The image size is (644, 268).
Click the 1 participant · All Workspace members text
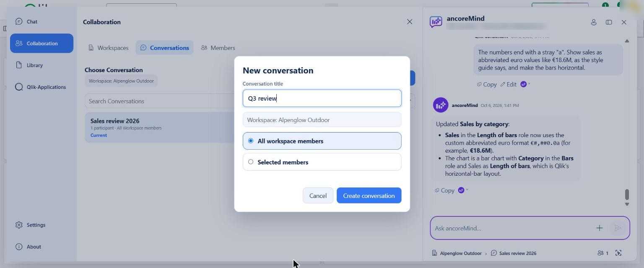126,128
